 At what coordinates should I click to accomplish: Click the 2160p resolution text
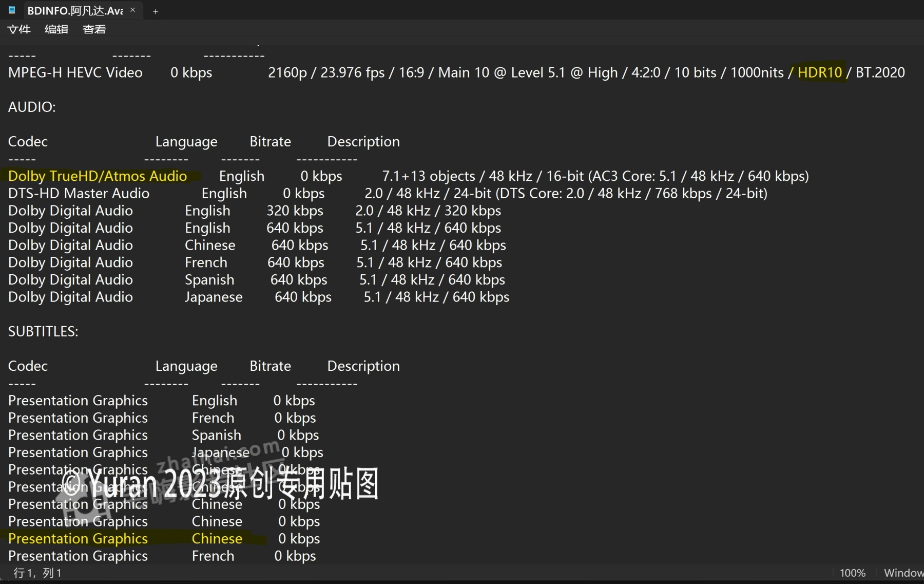(x=287, y=72)
